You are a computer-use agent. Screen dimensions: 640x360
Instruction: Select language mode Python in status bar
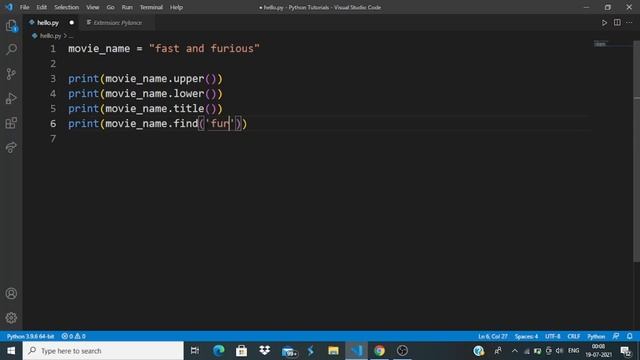[x=596, y=336]
